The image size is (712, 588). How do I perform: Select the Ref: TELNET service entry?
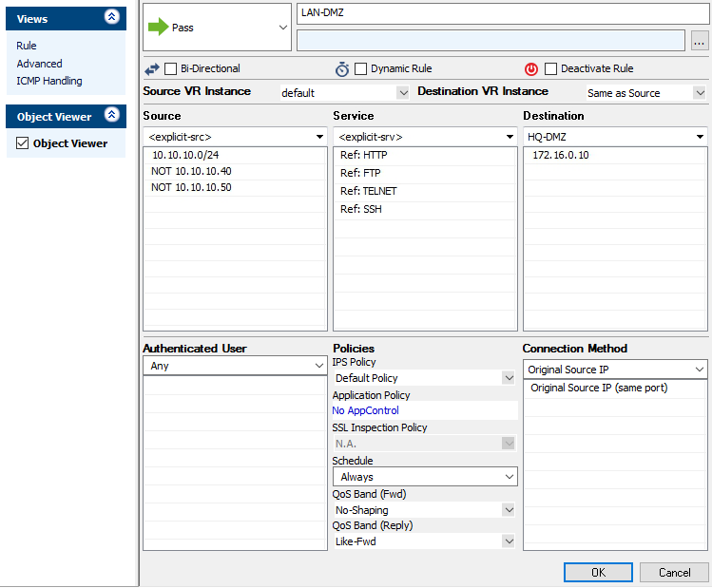pyautogui.click(x=425, y=191)
